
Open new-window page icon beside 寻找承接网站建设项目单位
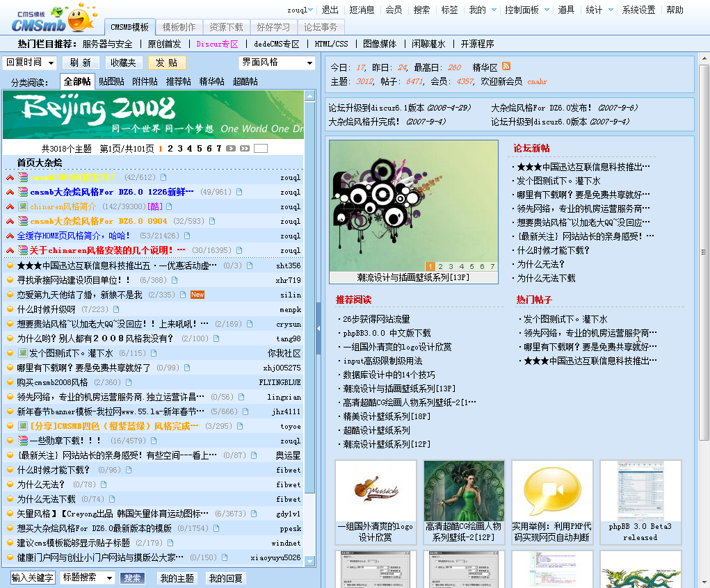point(175,280)
